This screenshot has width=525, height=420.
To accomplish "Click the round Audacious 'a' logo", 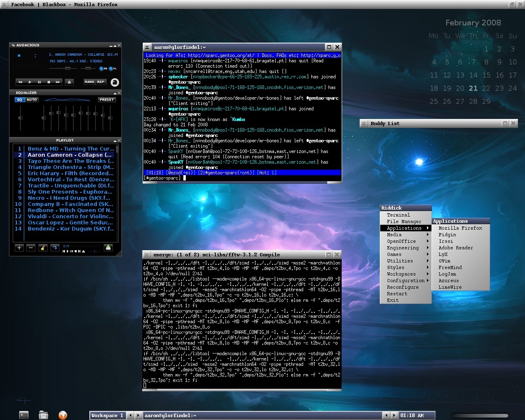I will (x=115, y=82).
